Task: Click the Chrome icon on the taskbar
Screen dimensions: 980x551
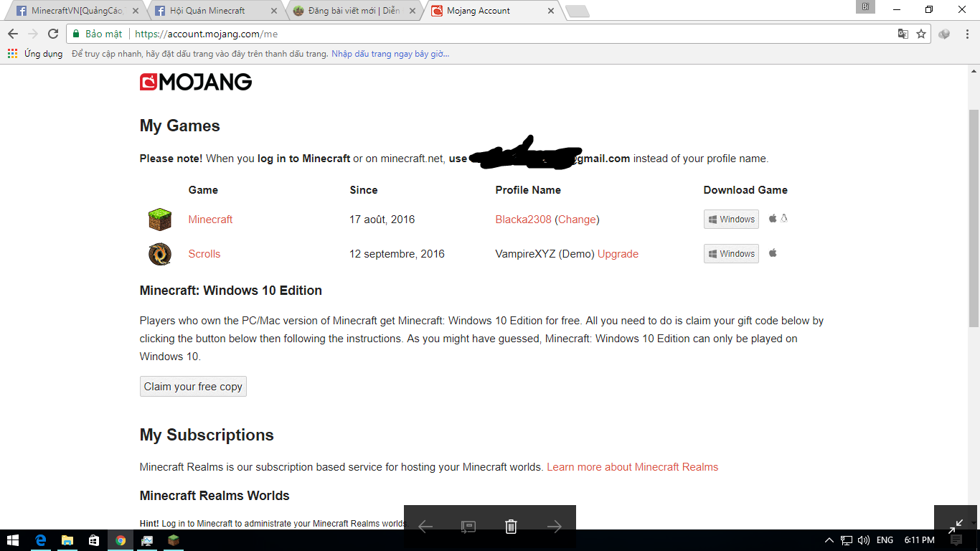Action: click(121, 540)
